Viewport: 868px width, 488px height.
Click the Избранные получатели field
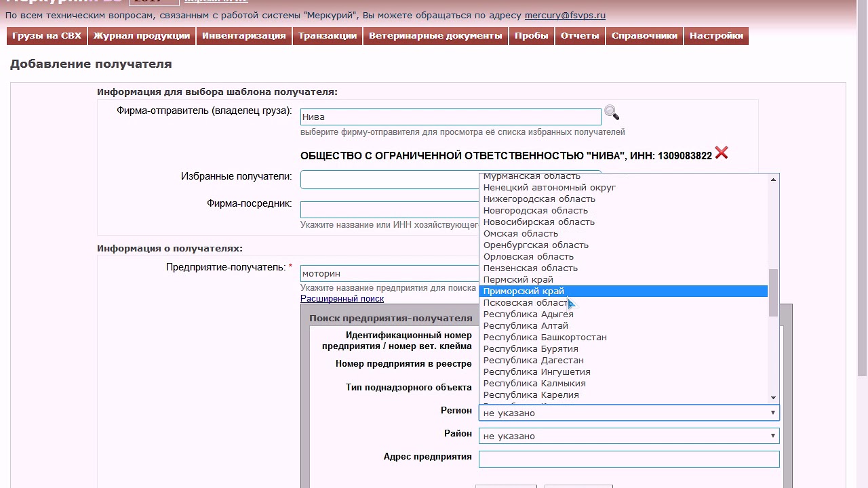click(389, 180)
